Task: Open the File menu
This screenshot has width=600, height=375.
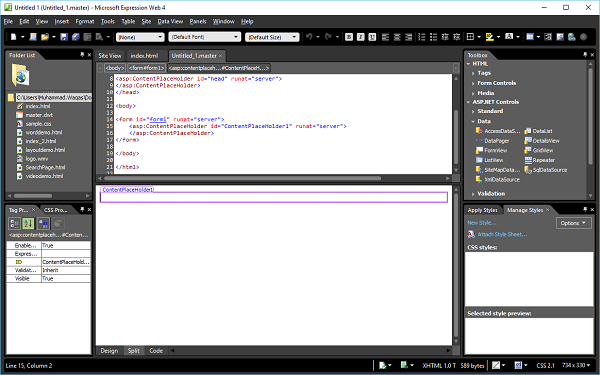Action: pyautogui.click(x=8, y=21)
